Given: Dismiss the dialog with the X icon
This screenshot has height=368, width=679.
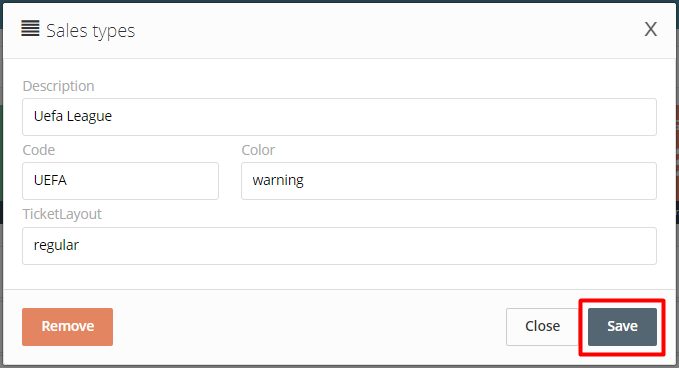Looking at the screenshot, I should coord(650,29).
